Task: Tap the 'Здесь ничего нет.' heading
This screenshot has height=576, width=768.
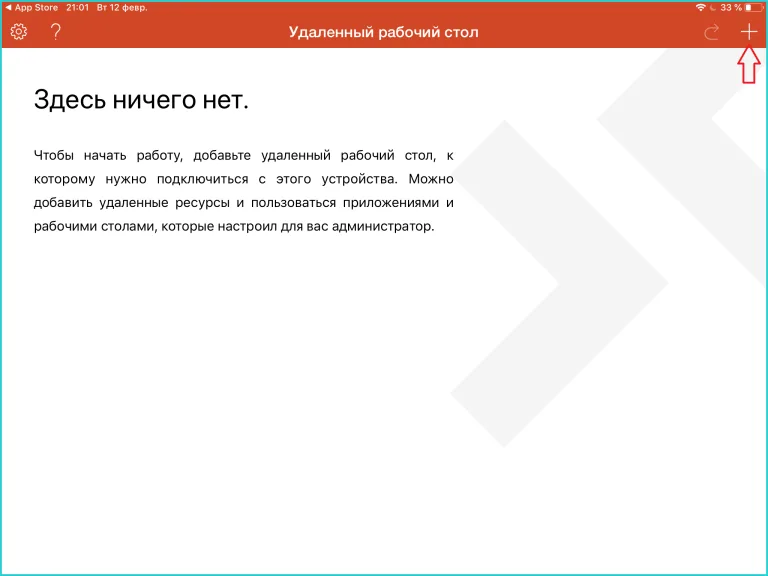Action: point(141,99)
